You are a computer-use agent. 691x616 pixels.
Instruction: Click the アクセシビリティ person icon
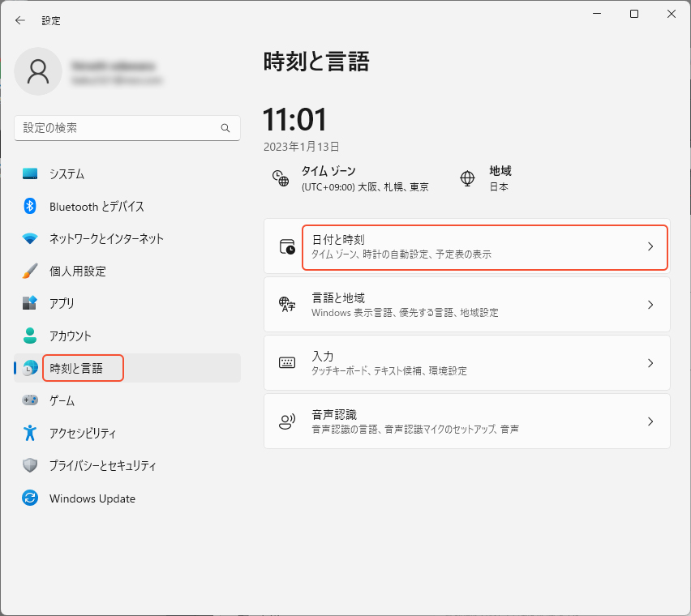click(30, 433)
